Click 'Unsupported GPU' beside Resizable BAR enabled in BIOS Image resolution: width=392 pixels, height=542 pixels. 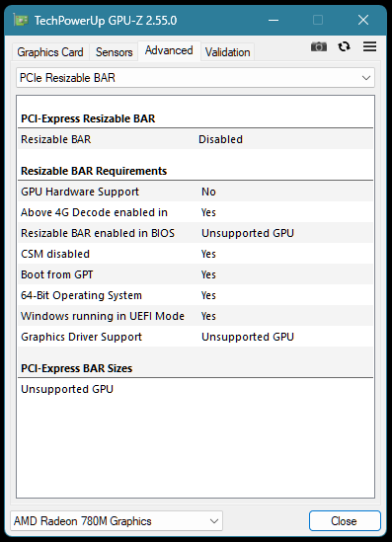click(248, 233)
